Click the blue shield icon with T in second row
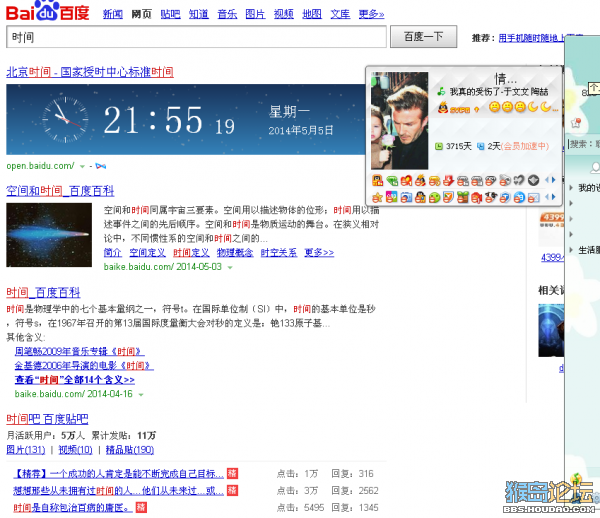Viewport: 600px width, 518px height. (x=505, y=197)
